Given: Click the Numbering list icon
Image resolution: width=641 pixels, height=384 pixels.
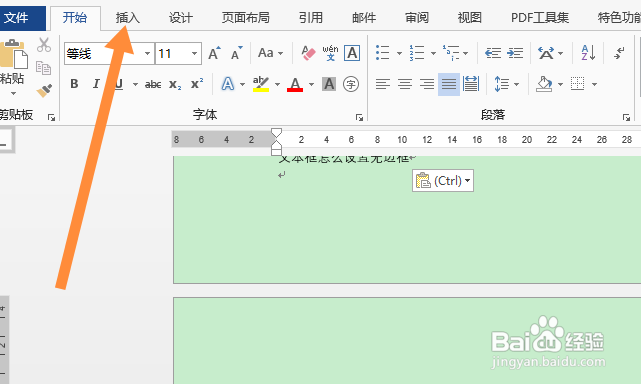Looking at the screenshot, I should click(x=417, y=53).
